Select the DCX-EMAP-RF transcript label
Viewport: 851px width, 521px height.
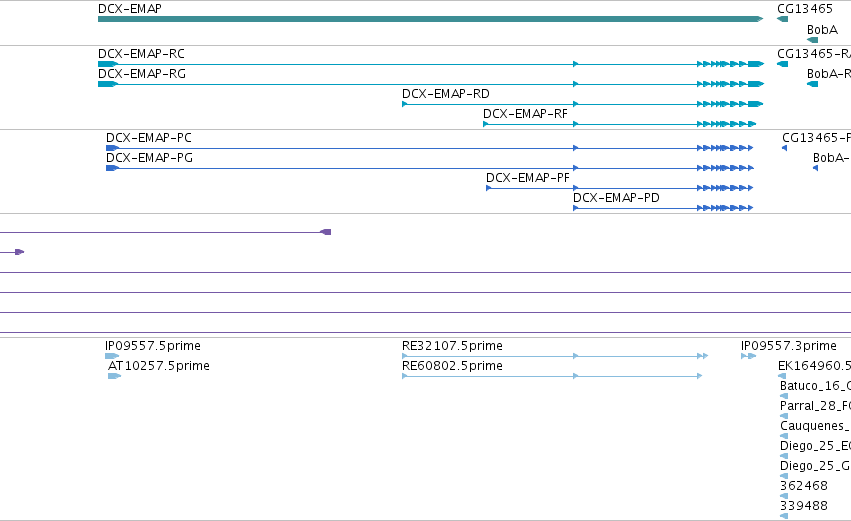coord(525,114)
